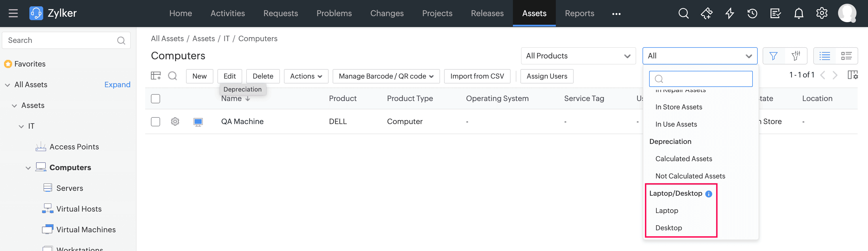This screenshot has height=251, width=868.
Task: Click the Expand link beside All Assets
Action: pos(117,85)
